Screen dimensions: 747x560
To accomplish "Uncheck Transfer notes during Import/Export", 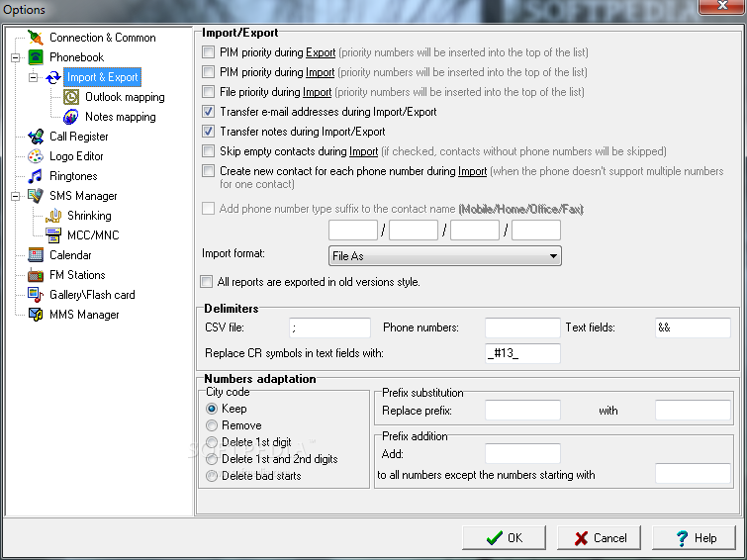I will pyautogui.click(x=208, y=131).
